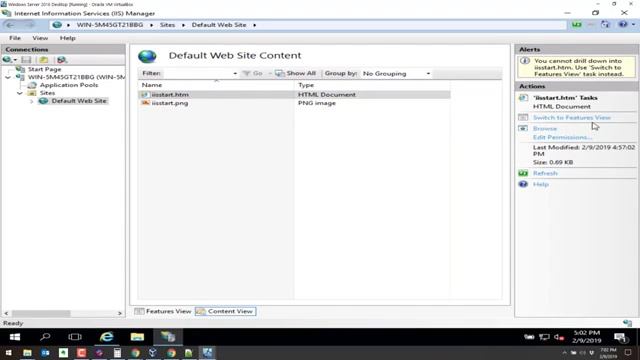Open the dropdown arrow beside the new connection icon
The width and height of the screenshot is (640, 360).
(x=15, y=60)
